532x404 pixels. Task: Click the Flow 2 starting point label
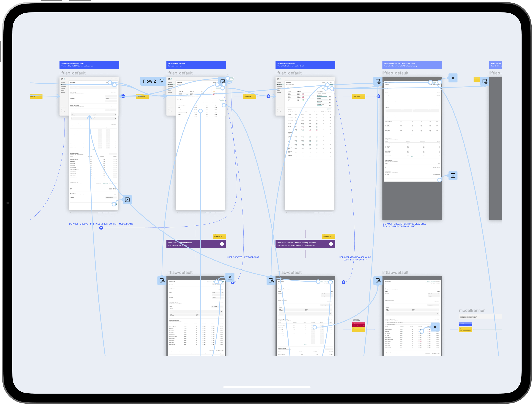[149, 81]
